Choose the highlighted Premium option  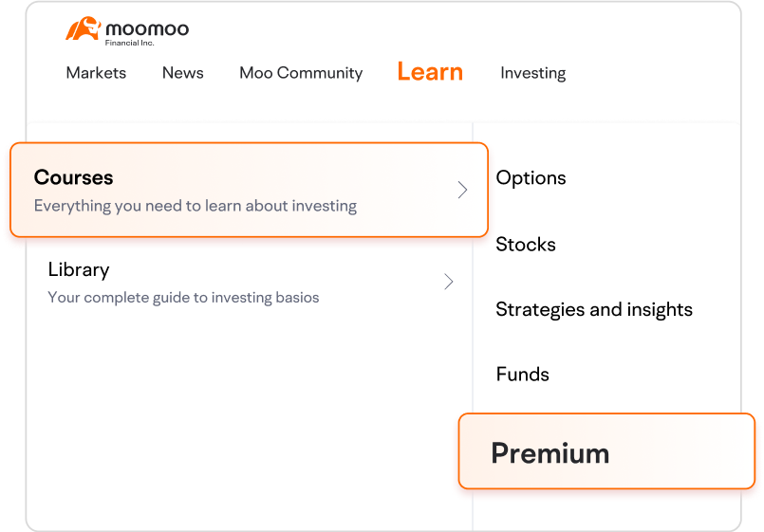(x=550, y=453)
